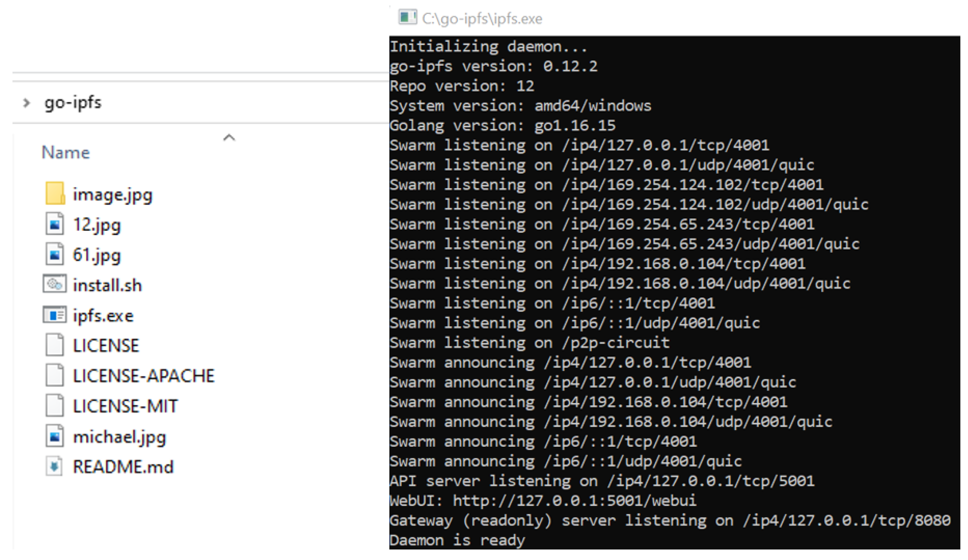Click the Name column header
968x560 pixels.
click(66, 152)
